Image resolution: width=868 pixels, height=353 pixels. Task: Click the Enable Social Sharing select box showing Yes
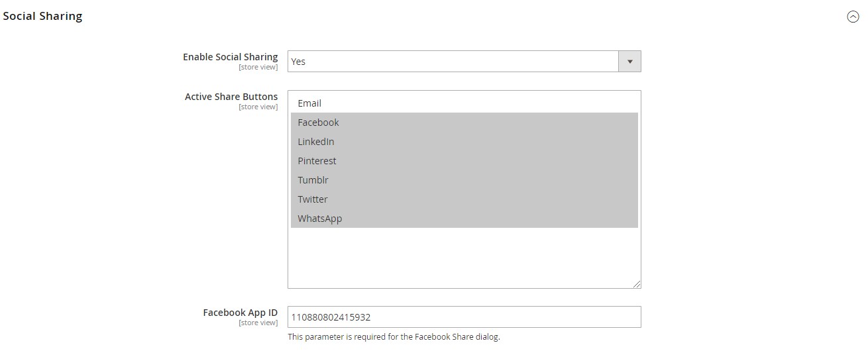(x=464, y=61)
